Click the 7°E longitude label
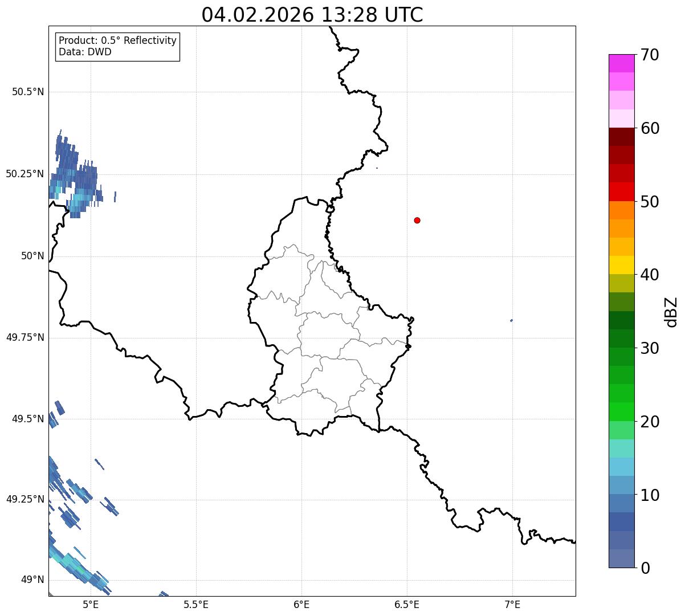The image size is (685, 616). (512, 604)
